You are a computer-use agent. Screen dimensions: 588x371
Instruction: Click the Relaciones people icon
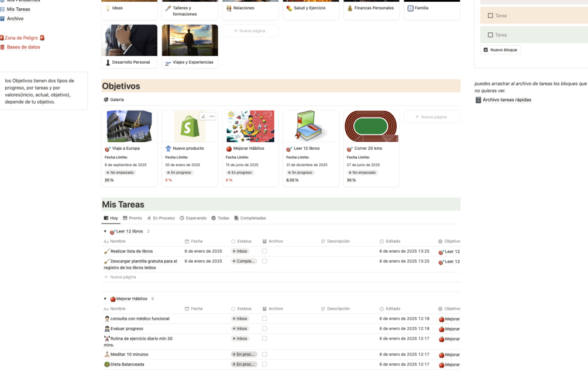click(x=229, y=8)
